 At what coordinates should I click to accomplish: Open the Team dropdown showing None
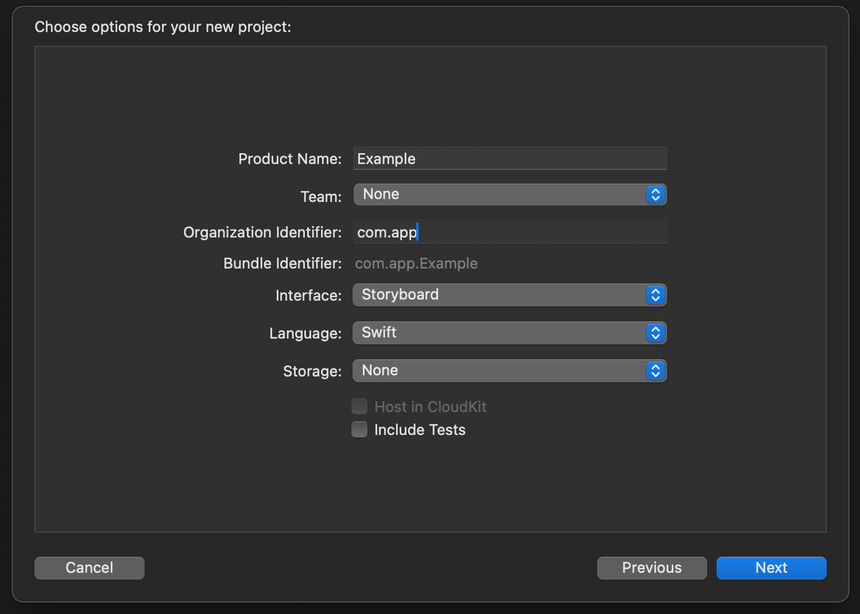click(510, 194)
